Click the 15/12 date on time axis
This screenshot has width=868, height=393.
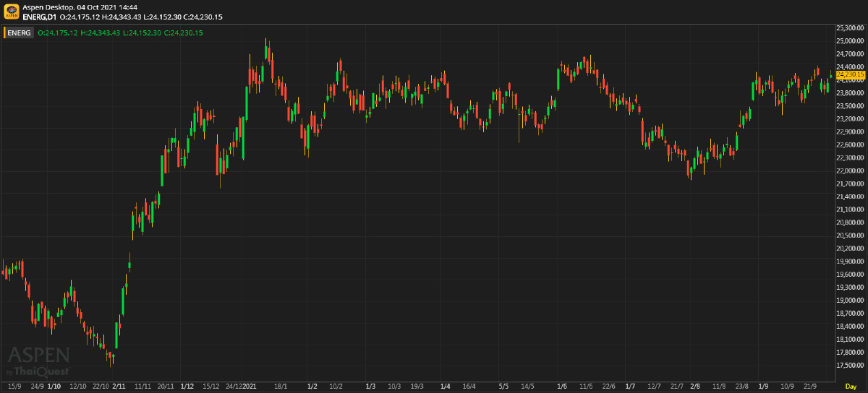click(210, 386)
